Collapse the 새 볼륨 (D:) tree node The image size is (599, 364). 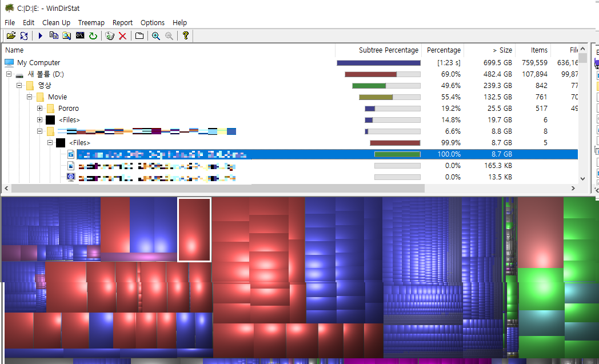coord(9,74)
